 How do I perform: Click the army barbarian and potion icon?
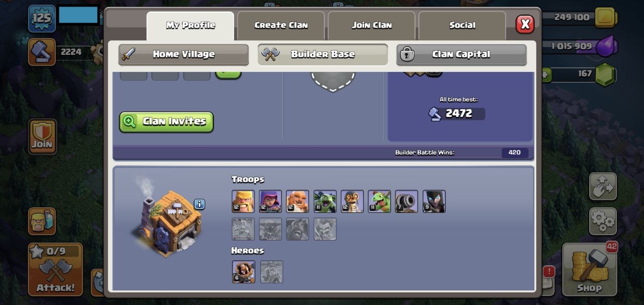[x=42, y=221]
